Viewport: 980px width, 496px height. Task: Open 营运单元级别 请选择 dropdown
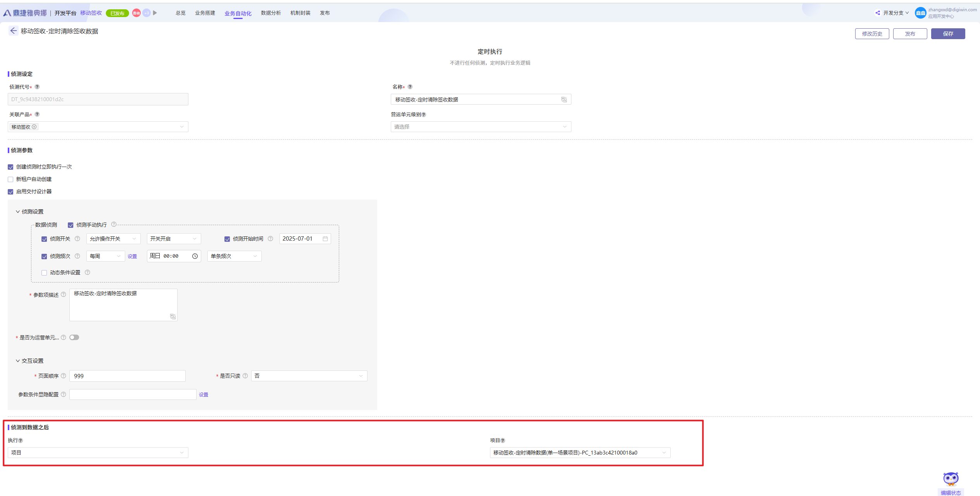pyautogui.click(x=481, y=127)
